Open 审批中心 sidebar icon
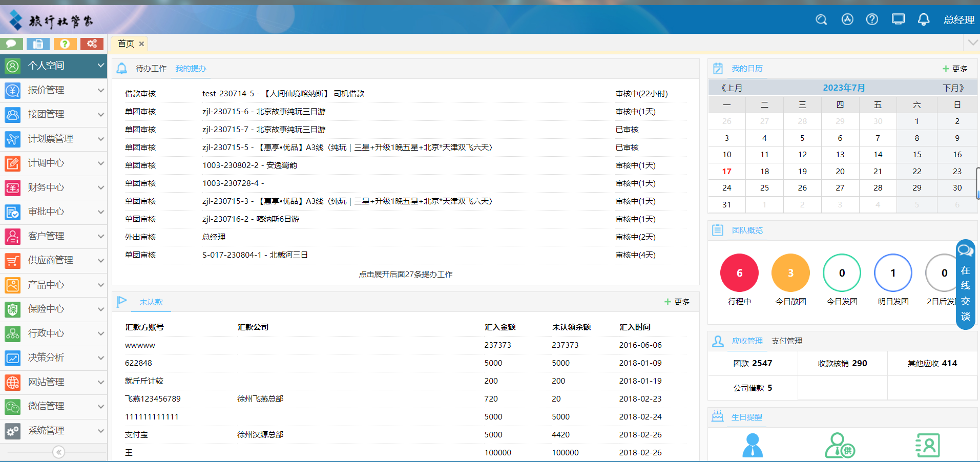 [13, 212]
